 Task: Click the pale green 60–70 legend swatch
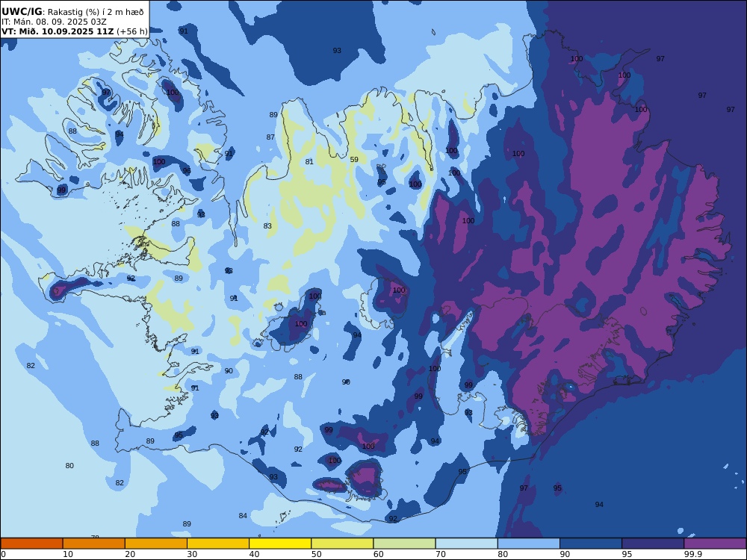pos(404,544)
